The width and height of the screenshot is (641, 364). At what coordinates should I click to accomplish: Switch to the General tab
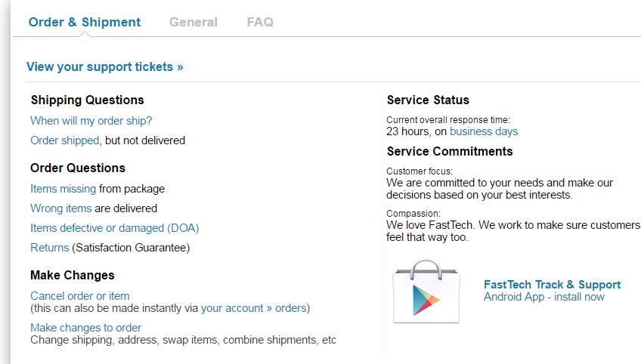pyautogui.click(x=194, y=22)
